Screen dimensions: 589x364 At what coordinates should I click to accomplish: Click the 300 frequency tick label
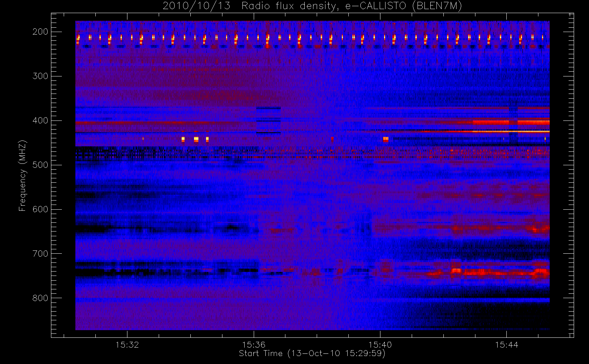pyautogui.click(x=40, y=76)
